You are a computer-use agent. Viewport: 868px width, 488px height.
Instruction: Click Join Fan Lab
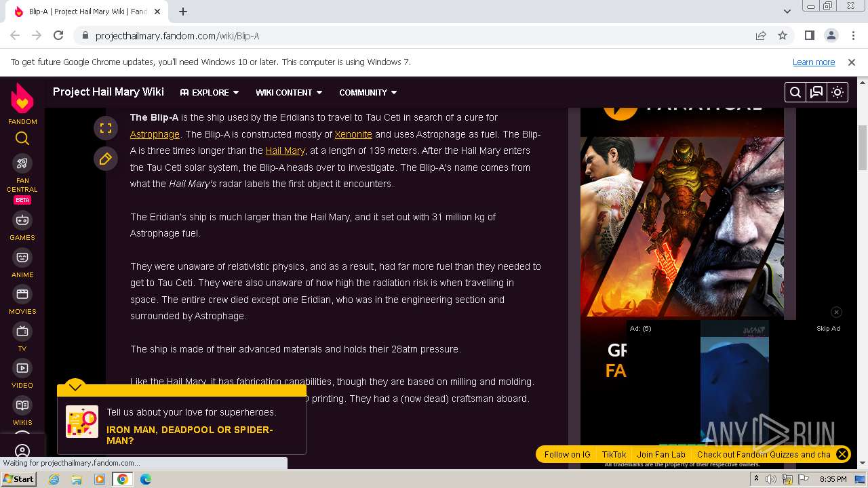(661, 455)
